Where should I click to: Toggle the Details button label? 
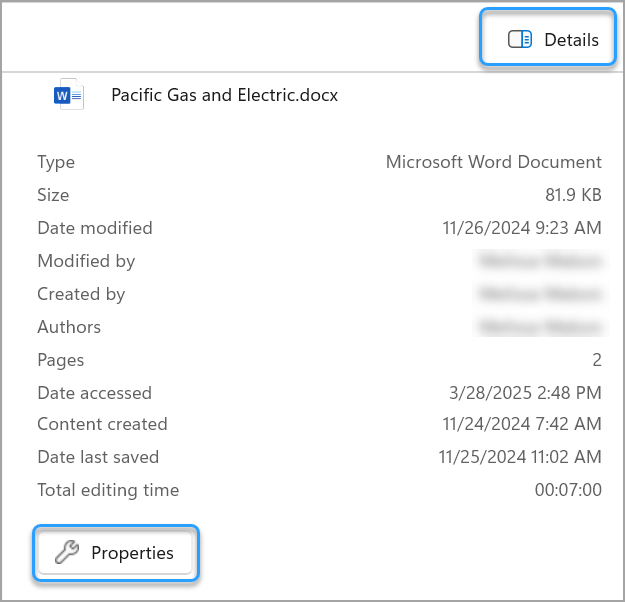click(571, 40)
